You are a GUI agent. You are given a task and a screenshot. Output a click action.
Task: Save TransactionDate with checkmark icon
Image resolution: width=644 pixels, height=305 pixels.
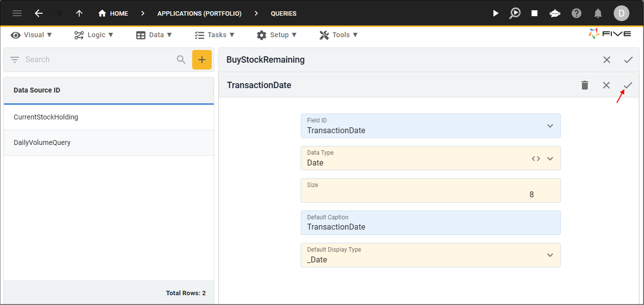point(628,85)
